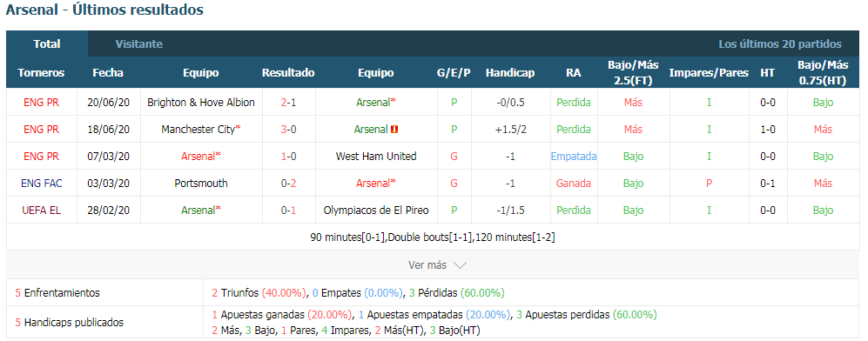Open the Los últimos 20 partidos dropdown

point(780,44)
